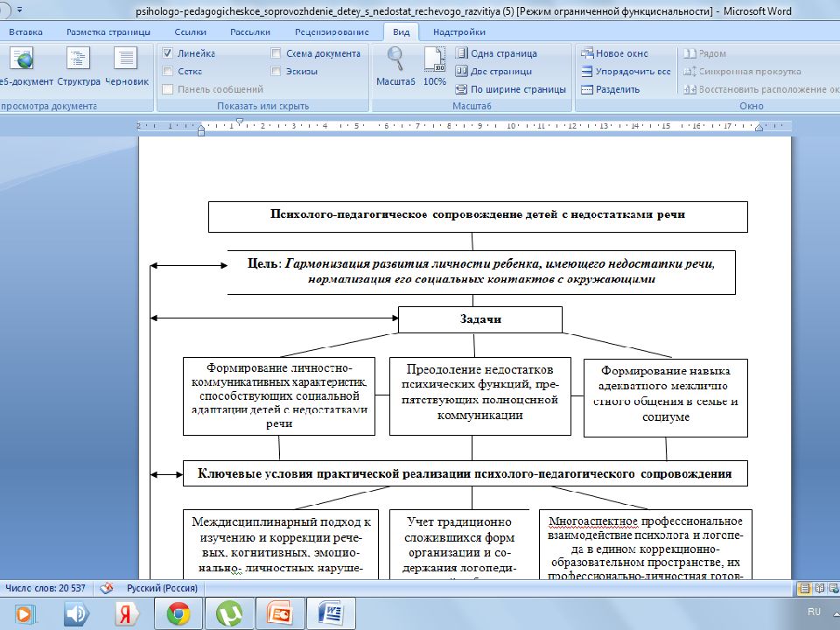Click the title box Психолого-педагогическое сопровождение
The image size is (840, 630).
click(x=478, y=216)
